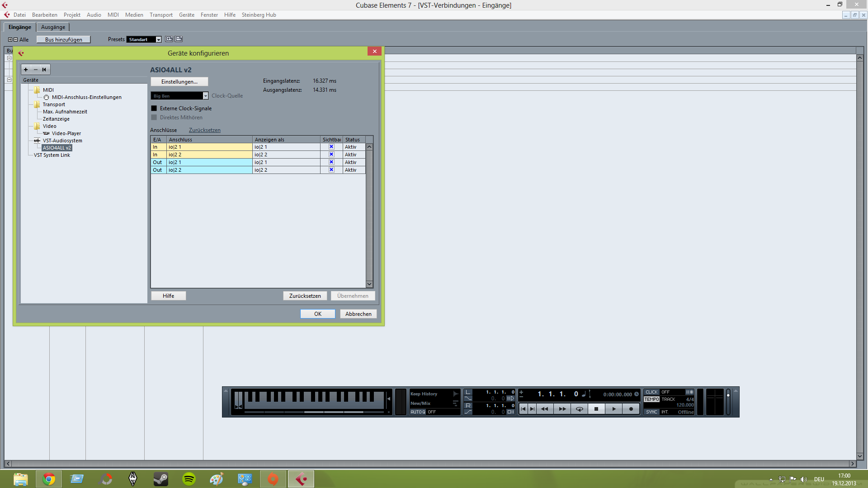Go to previous marker / project start

coord(524,409)
